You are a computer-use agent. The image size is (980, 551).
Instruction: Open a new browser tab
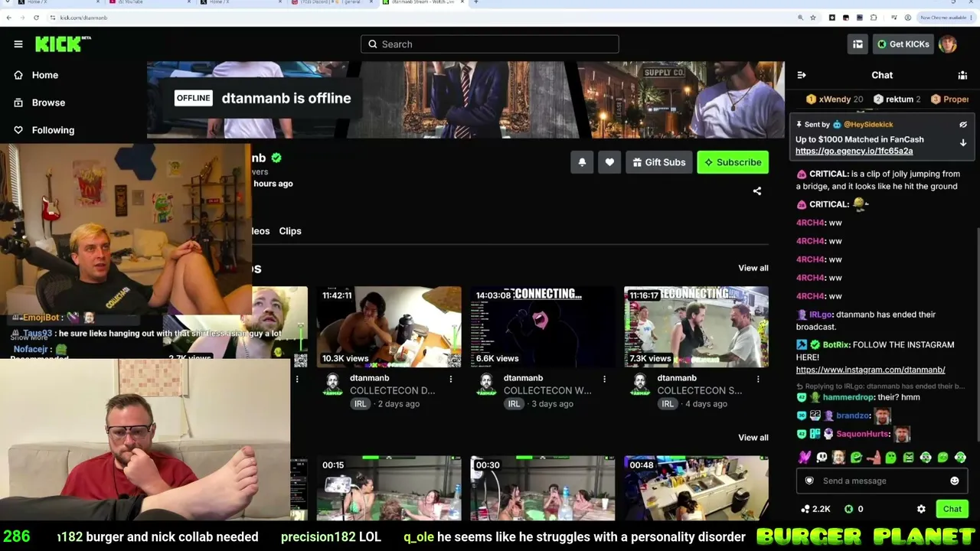pos(475,2)
